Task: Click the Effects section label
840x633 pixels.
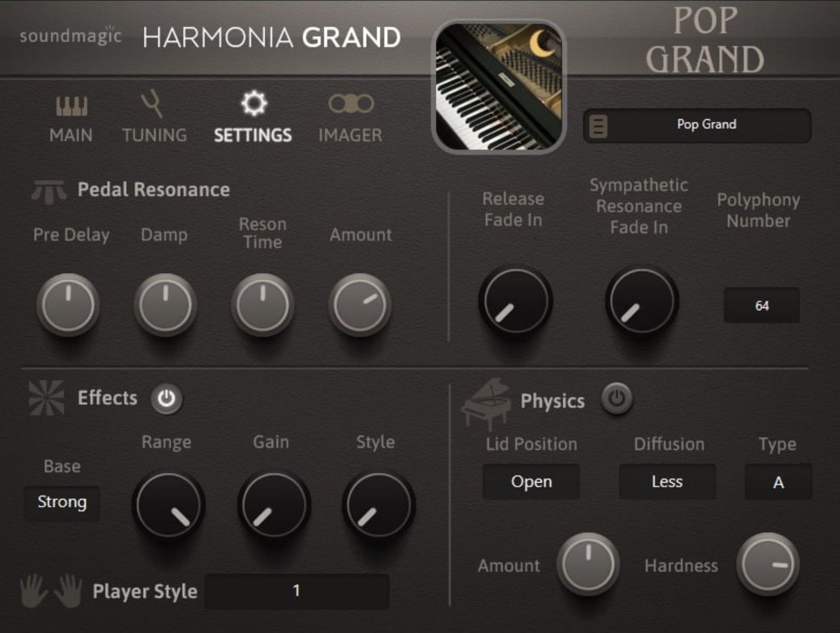Action: pyautogui.click(x=107, y=398)
